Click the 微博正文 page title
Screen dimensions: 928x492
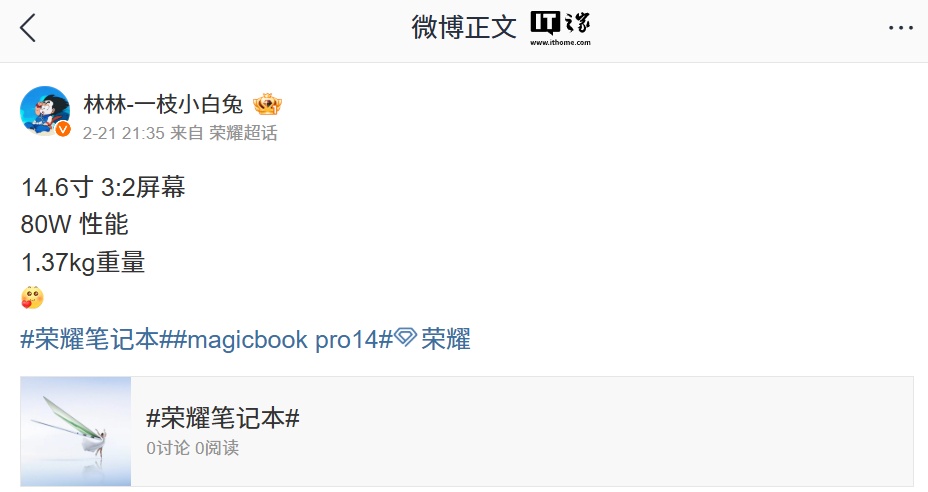click(x=464, y=27)
